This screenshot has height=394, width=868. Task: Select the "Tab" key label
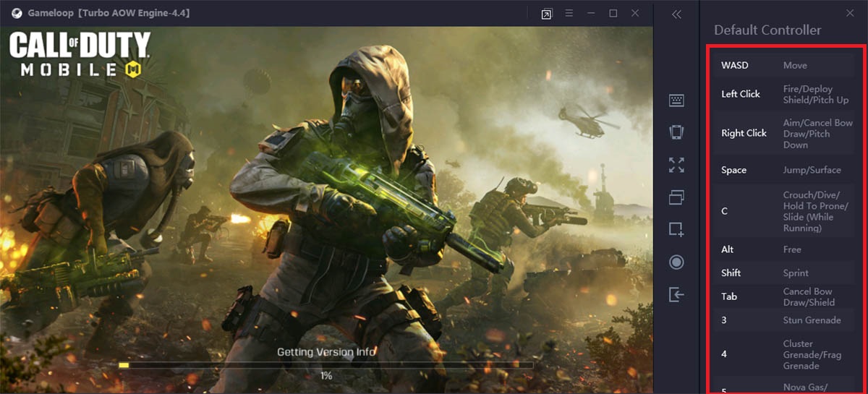pyautogui.click(x=729, y=296)
